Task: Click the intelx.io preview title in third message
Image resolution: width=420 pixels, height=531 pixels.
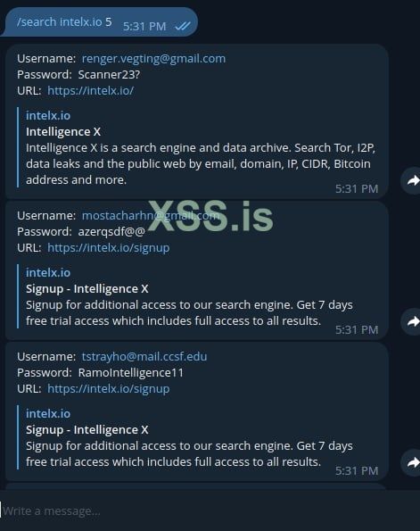Action: click(48, 414)
